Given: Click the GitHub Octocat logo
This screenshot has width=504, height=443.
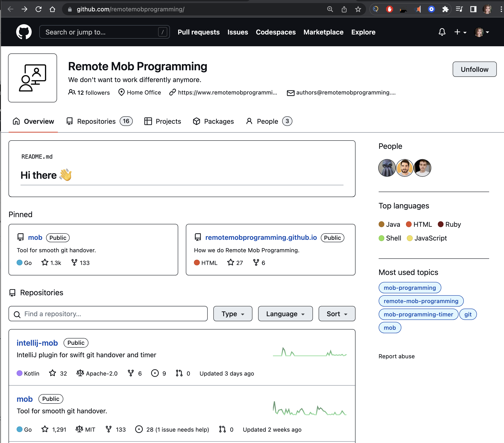Looking at the screenshot, I should (x=24, y=32).
